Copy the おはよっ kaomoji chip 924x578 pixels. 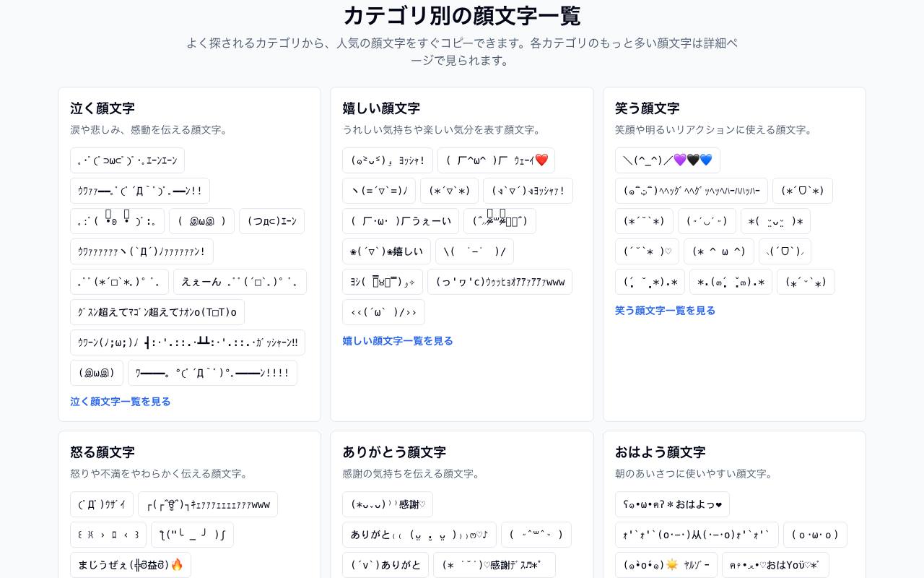point(672,504)
